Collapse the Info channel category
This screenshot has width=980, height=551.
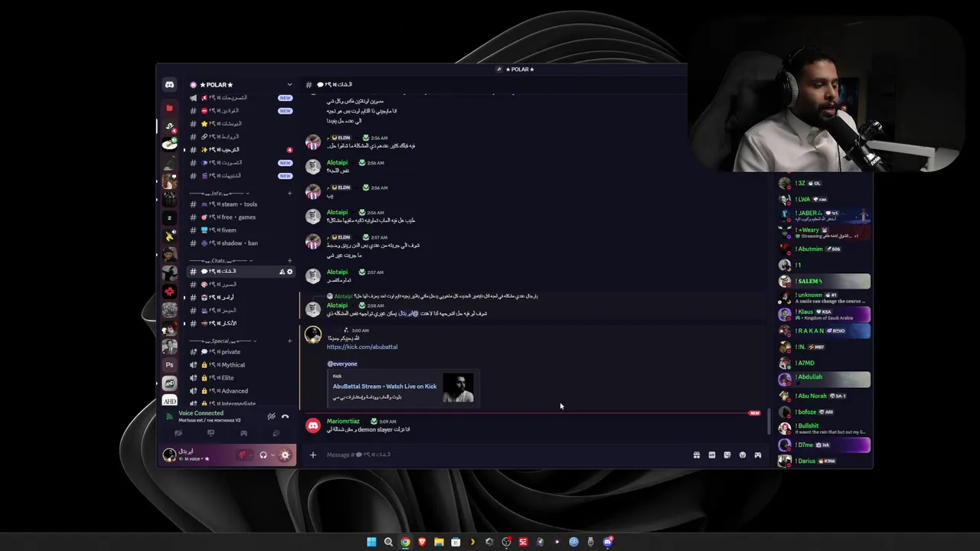[217, 193]
